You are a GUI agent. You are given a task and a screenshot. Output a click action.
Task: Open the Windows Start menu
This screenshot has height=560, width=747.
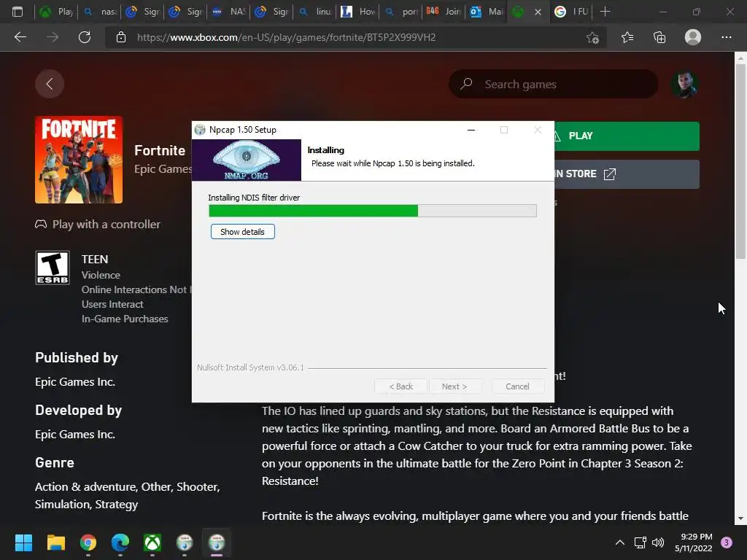pos(23,542)
